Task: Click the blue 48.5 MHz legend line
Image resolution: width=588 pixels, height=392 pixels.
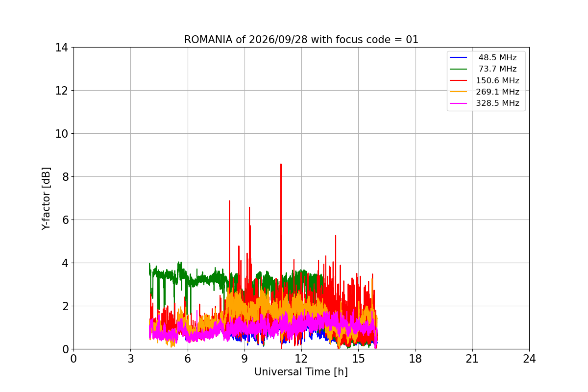Action: (x=459, y=58)
